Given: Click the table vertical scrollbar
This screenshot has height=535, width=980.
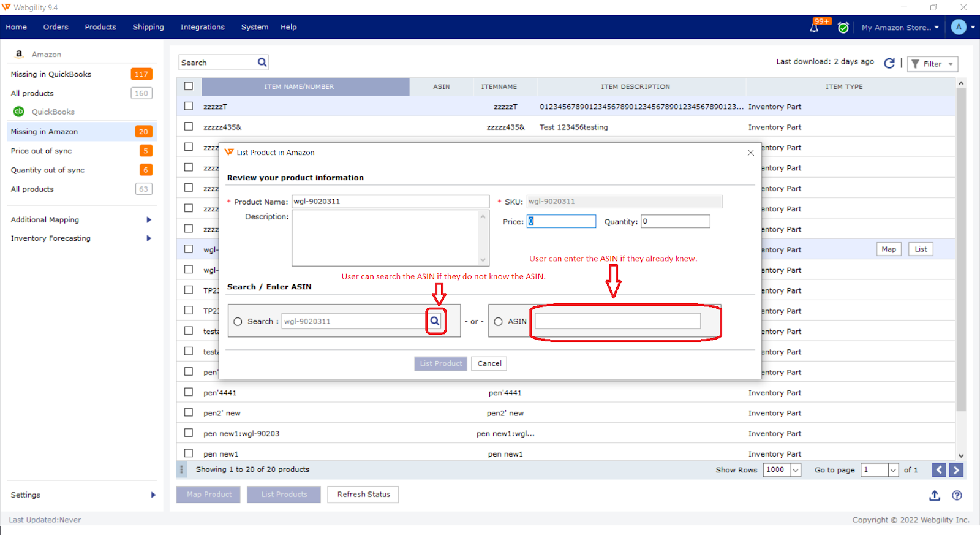Looking at the screenshot, I should pos(961,249).
